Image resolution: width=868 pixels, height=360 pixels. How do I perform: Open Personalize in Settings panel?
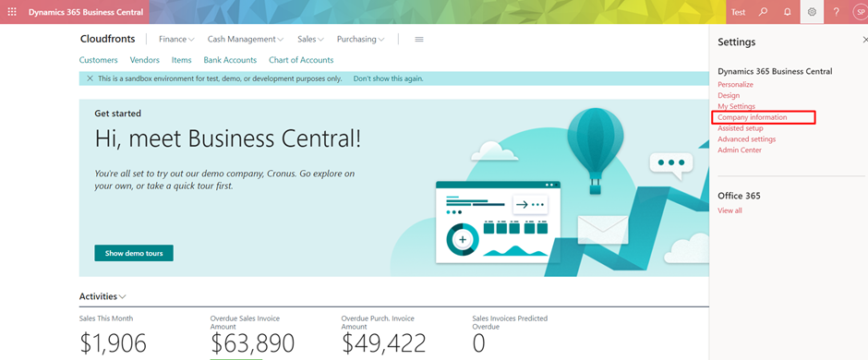(735, 85)
